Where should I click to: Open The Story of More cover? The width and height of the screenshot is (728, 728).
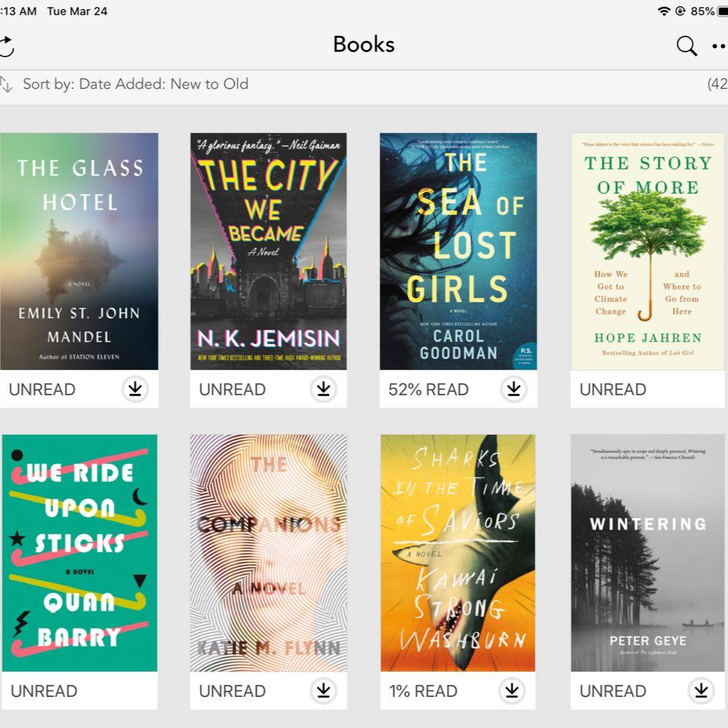point(648,251)
